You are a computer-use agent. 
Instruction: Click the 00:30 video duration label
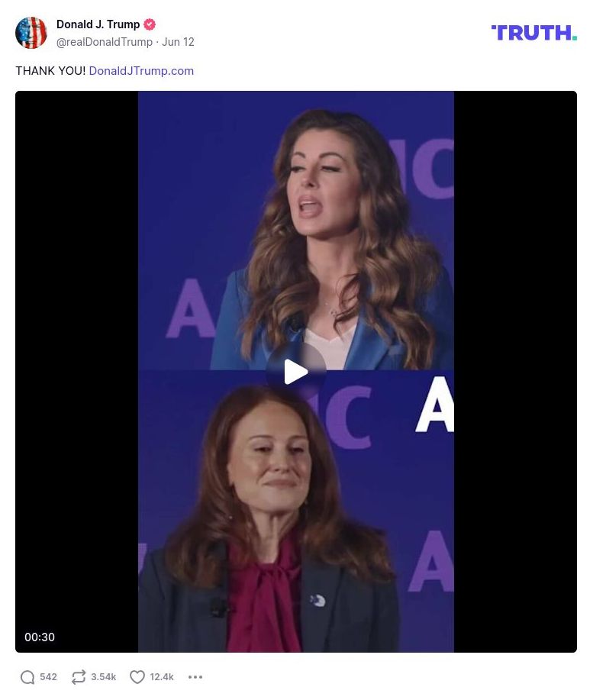tap(40, 637)
